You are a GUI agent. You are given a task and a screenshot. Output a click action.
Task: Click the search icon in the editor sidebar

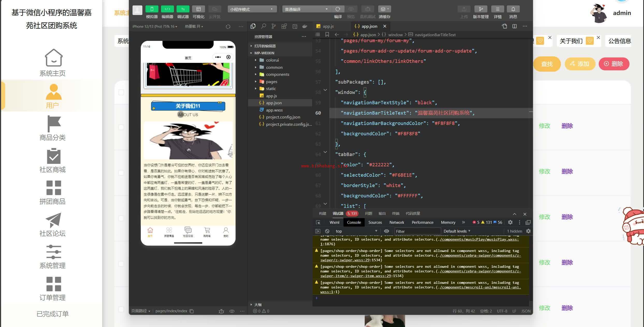[264, 26]
